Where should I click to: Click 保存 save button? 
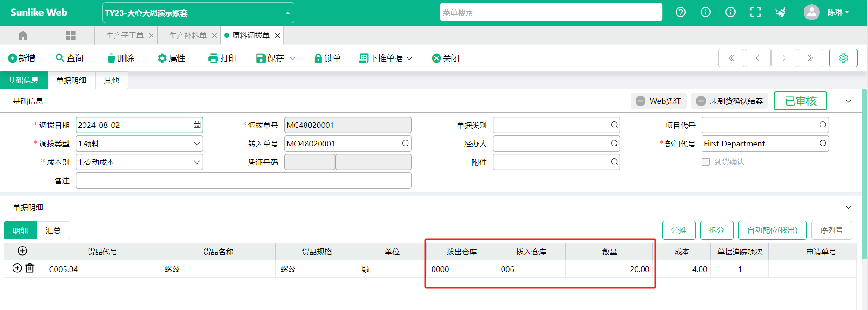270,58
